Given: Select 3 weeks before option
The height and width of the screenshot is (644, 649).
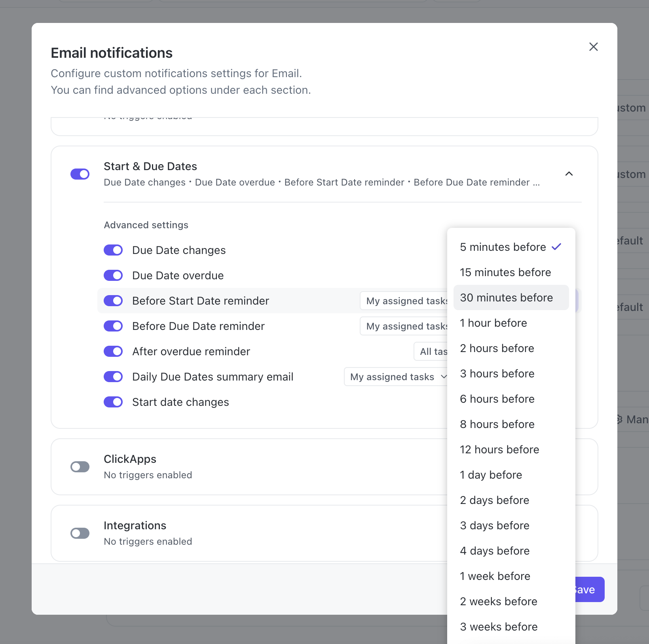Looking at the screenshot, I should 511,627.
